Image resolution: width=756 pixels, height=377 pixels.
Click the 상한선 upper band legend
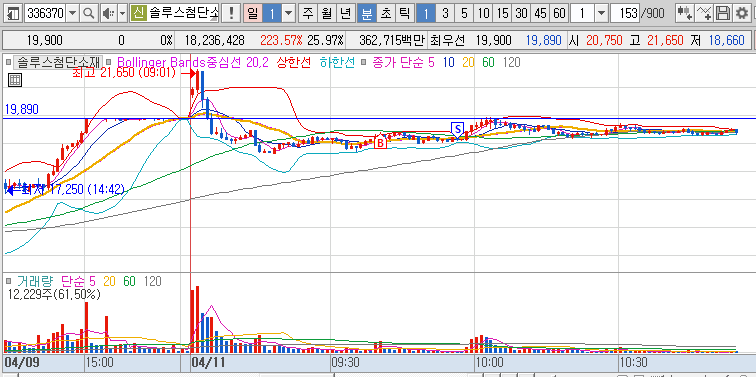(294, 62)
